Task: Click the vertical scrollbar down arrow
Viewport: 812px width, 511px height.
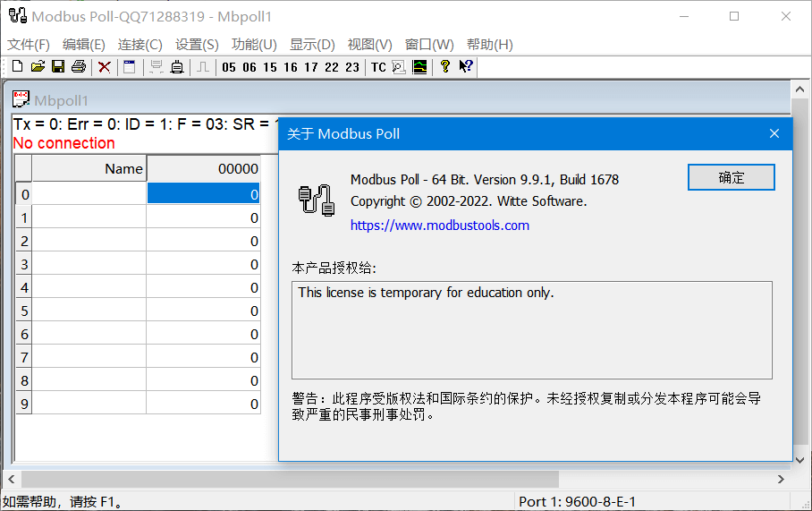Action: coord(799,460)
